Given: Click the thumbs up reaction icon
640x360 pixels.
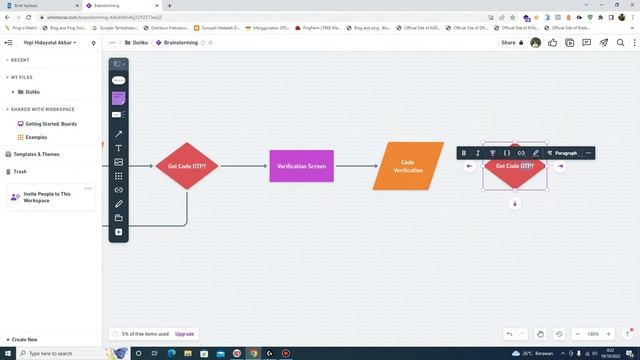Looking at the screenshot, I should point(553,42).
